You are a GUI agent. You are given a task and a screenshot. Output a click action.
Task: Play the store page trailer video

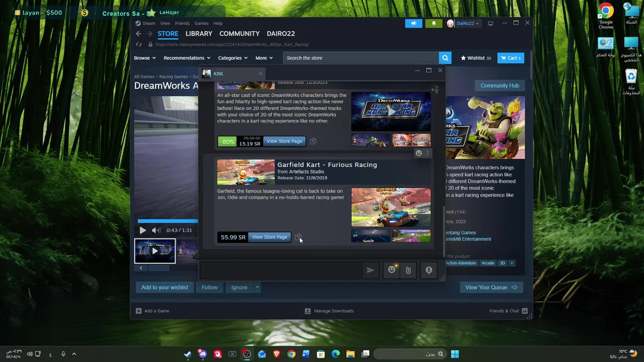142,230
